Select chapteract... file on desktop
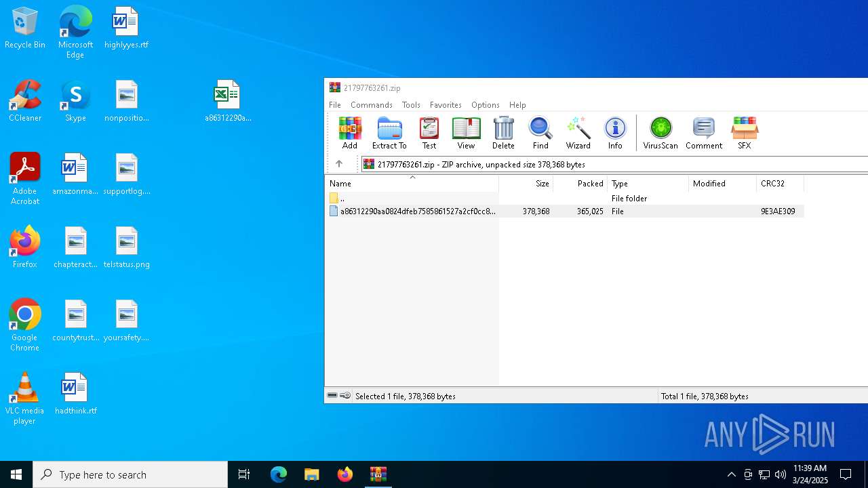This screenshot has height=488, width=868. (75, 248)
